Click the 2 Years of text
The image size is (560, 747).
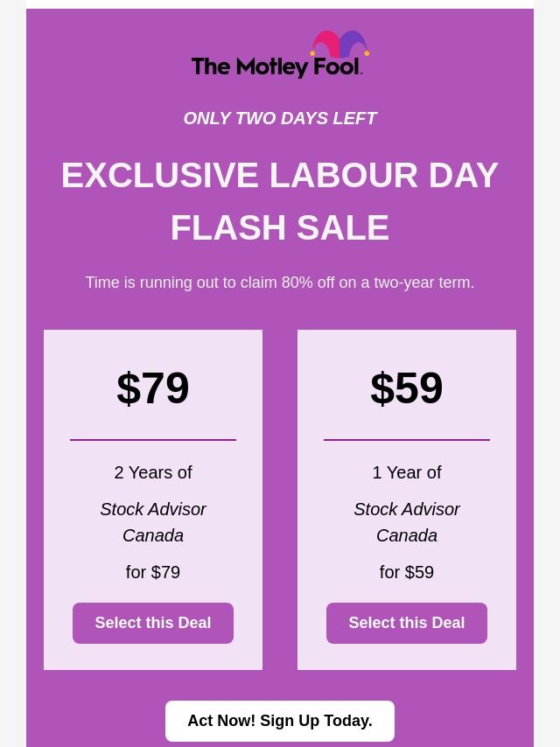point(153,472)
